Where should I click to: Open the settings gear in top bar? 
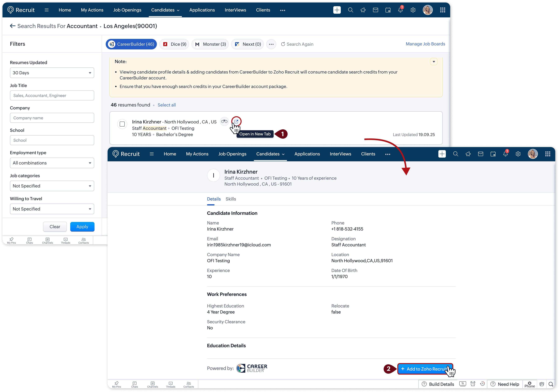(413, 10)
